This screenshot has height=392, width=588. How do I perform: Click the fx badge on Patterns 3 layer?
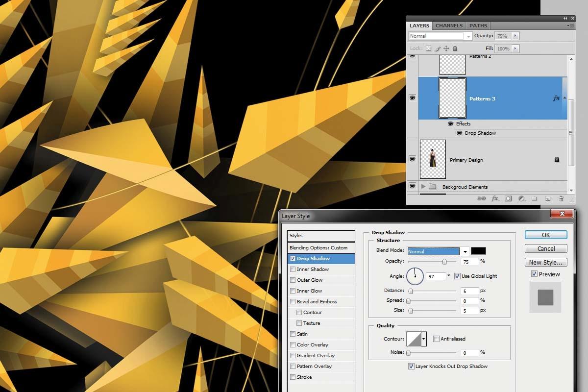pos(556,98)
